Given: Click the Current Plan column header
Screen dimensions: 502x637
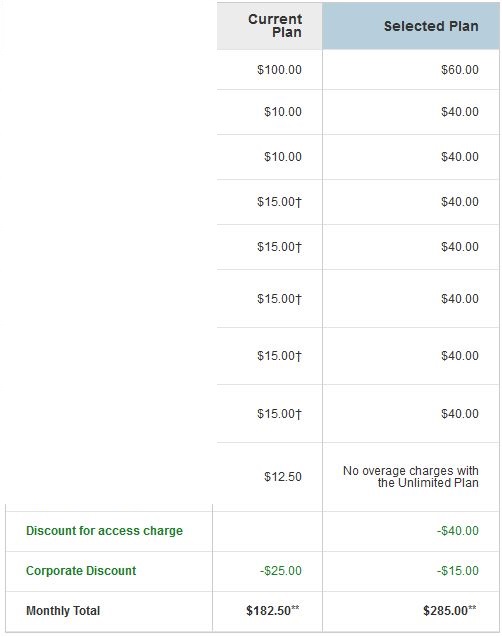Looking at the screenshot, I should 275,26.
